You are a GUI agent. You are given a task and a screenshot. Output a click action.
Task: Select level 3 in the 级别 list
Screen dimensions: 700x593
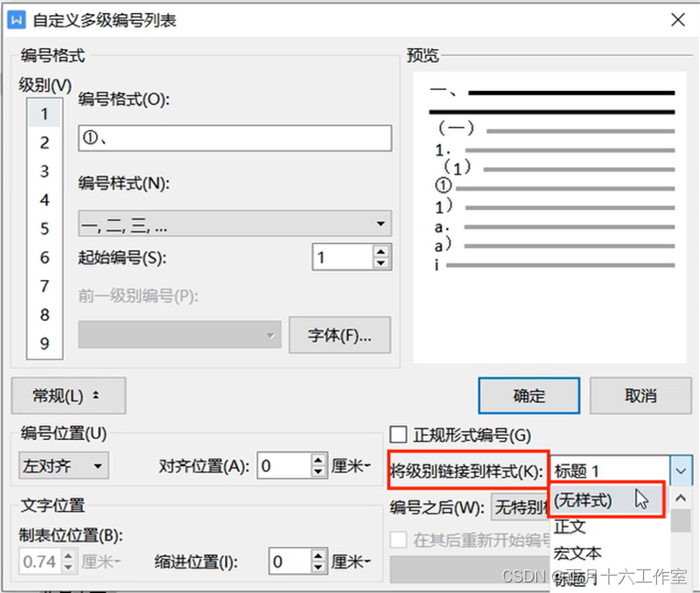point(44,171)
